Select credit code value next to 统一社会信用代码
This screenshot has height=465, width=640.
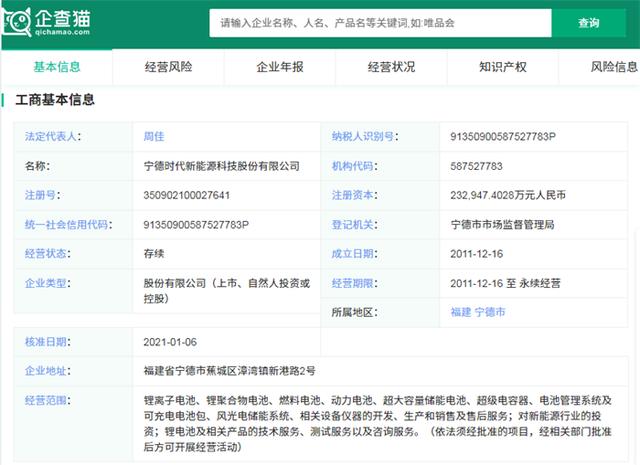tap(196, 225)
